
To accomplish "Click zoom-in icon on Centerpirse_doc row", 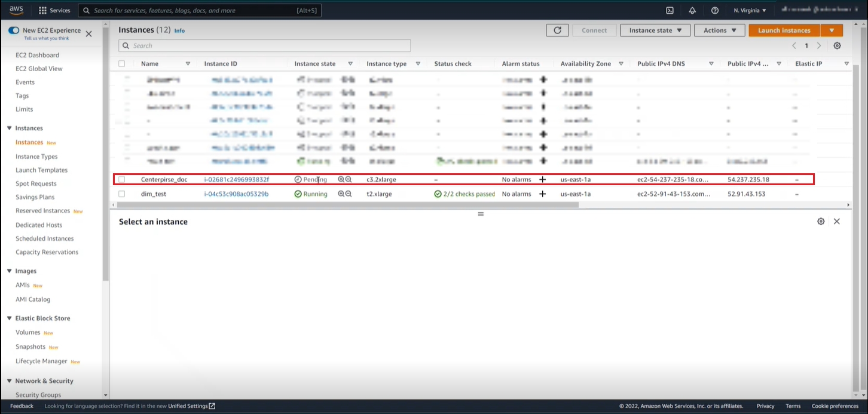I will [x=341, y=179].
